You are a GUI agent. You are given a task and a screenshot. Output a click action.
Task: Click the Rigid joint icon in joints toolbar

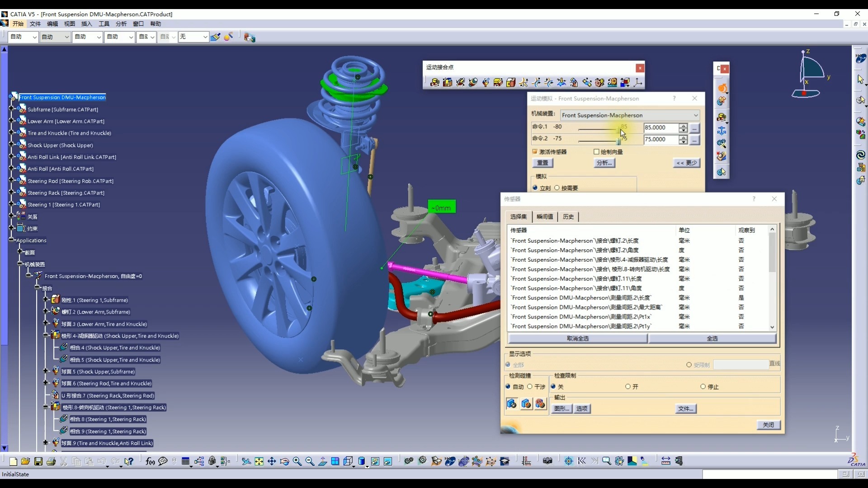[511, 82]
